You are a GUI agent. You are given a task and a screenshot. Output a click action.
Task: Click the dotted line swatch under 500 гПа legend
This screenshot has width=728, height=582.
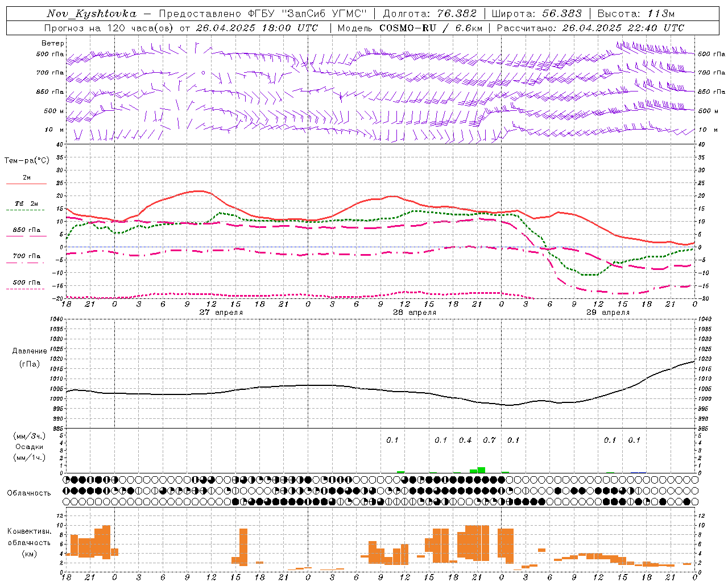tap(25, 289)
